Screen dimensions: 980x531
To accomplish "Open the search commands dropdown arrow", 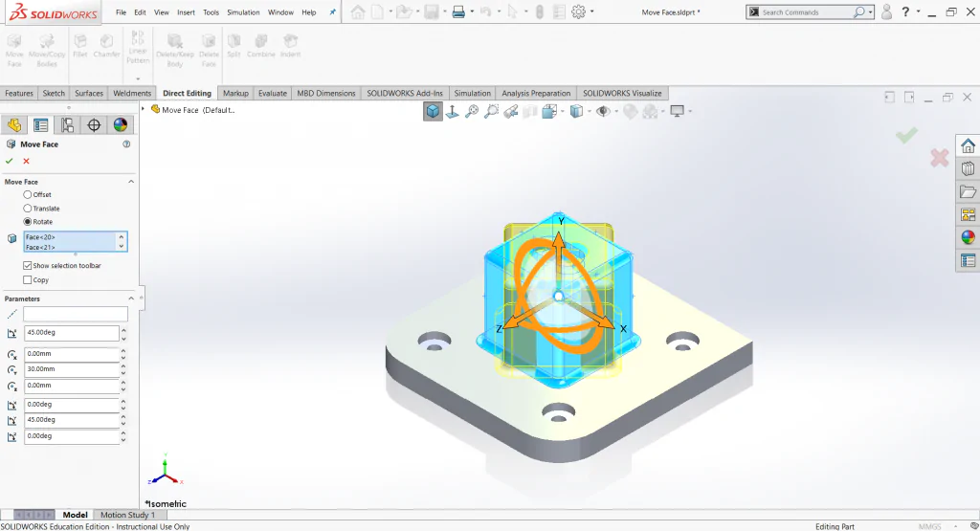I will coord(870,11).
